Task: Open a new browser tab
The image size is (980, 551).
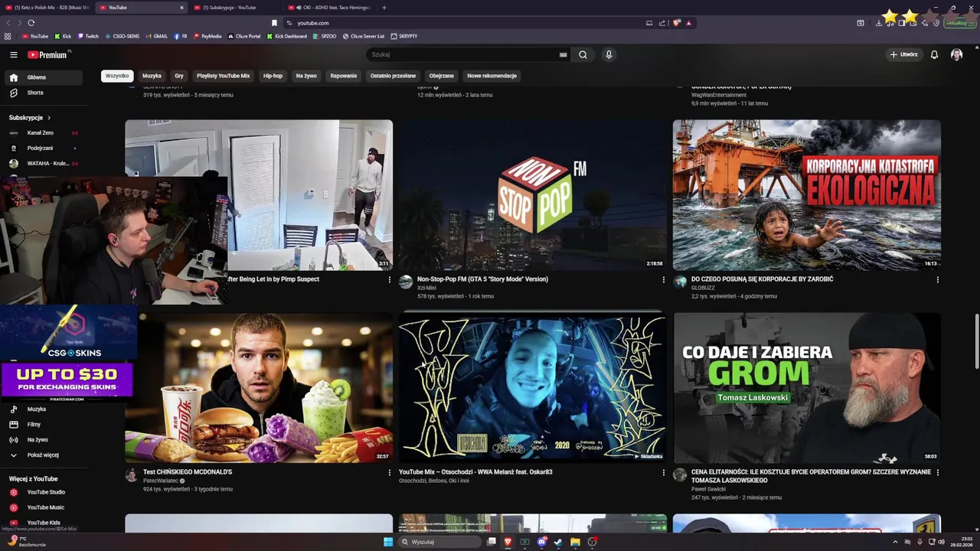Action: click(x=384, y=8)
